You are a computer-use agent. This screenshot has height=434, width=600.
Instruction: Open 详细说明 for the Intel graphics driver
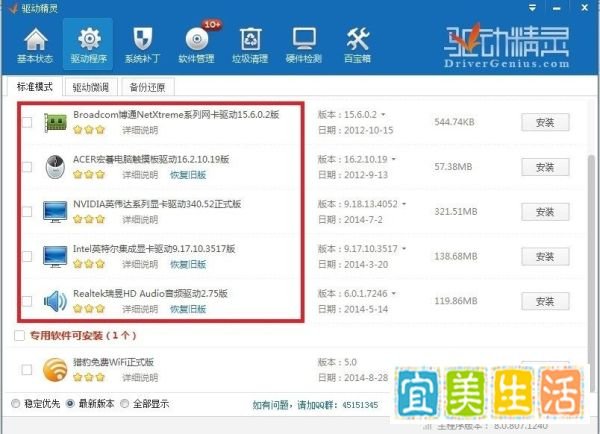coord(140,264)
